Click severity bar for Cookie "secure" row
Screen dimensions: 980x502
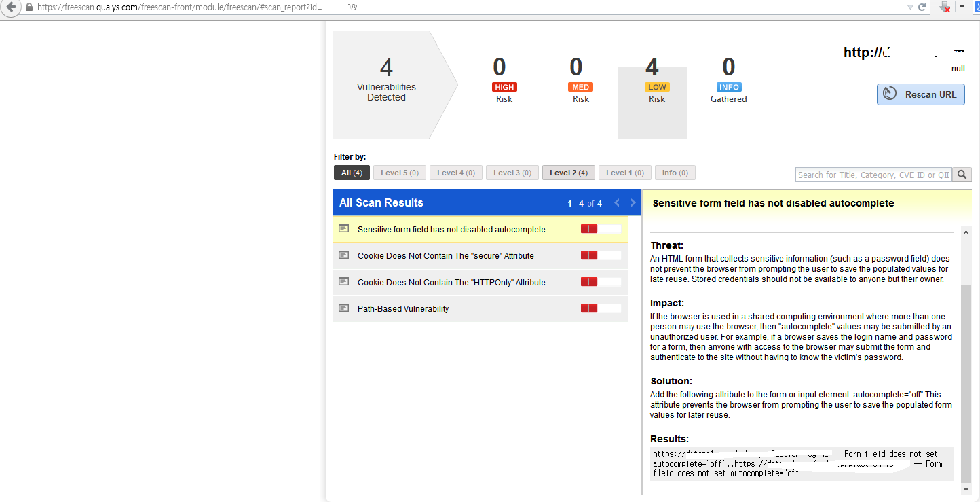tap(601, 255)
